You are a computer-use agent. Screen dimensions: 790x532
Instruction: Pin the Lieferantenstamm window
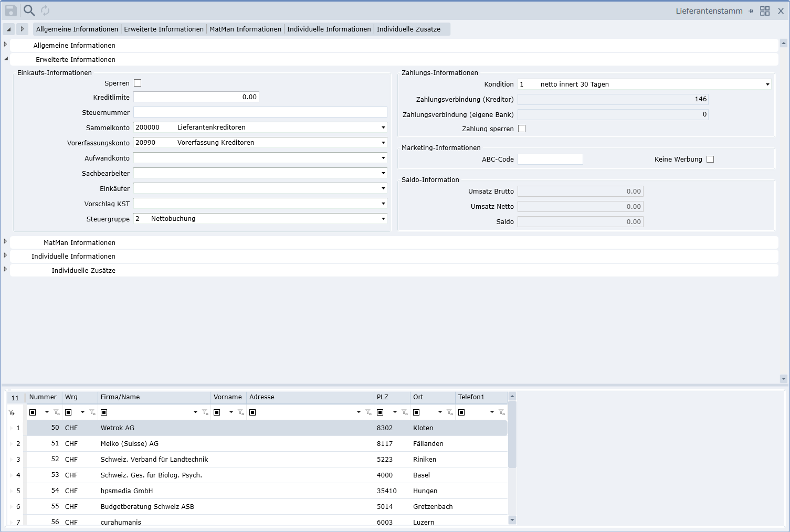(751, 11)
